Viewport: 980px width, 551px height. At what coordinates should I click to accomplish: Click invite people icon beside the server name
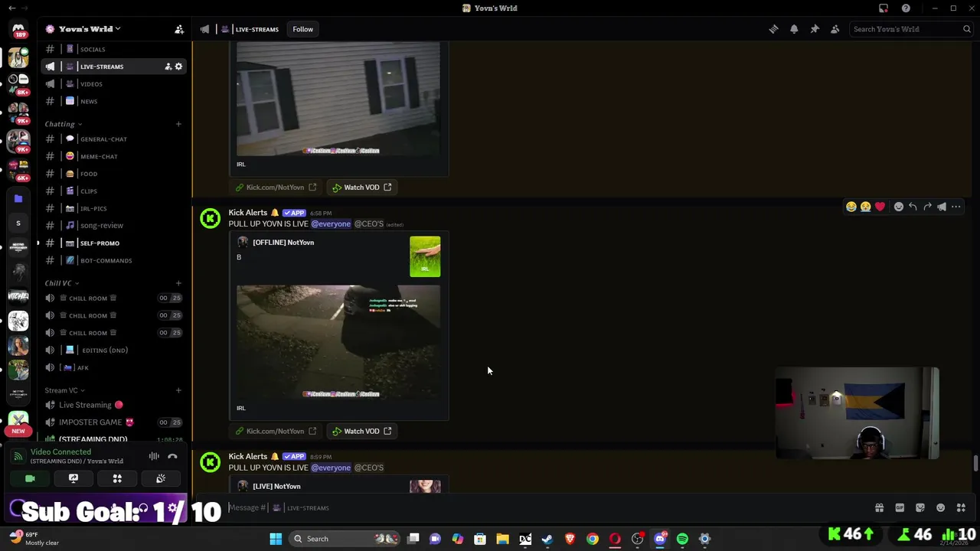(x=179, y=29)
